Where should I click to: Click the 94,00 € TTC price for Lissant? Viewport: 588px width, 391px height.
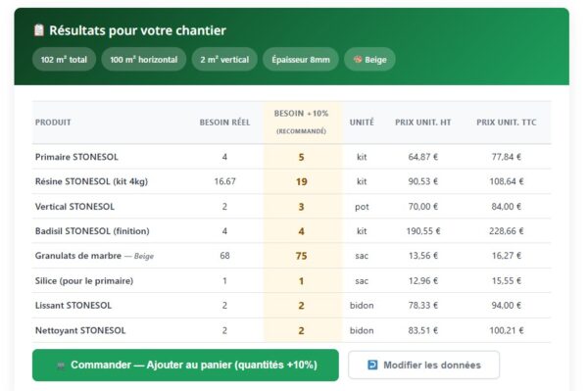[x=507, y=305]
